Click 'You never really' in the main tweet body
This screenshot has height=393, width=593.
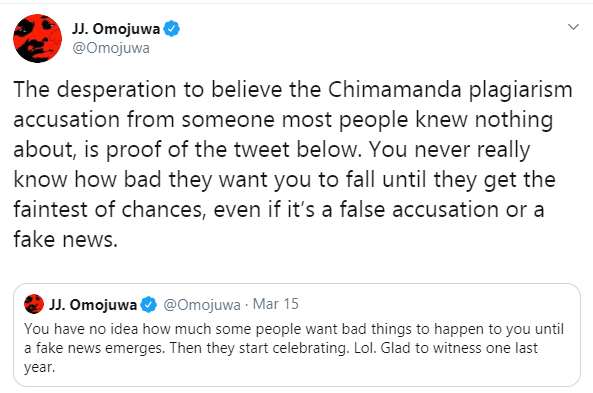(x=449, y=150)
